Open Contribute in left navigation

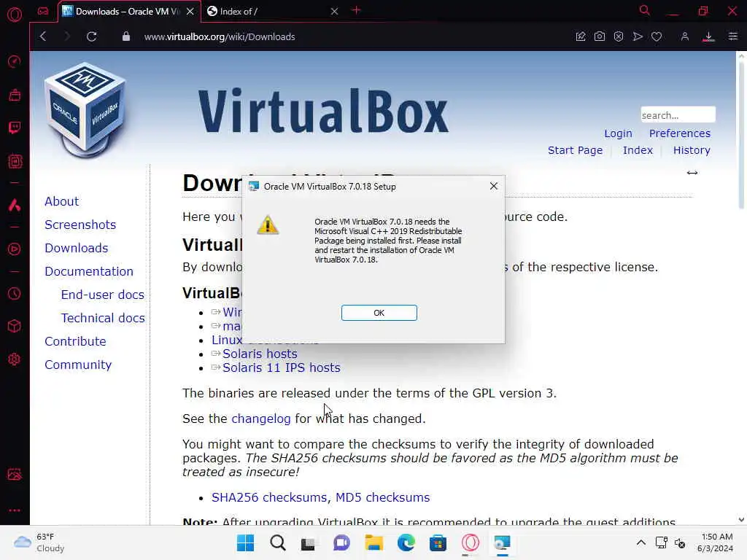tap(75, 341)
